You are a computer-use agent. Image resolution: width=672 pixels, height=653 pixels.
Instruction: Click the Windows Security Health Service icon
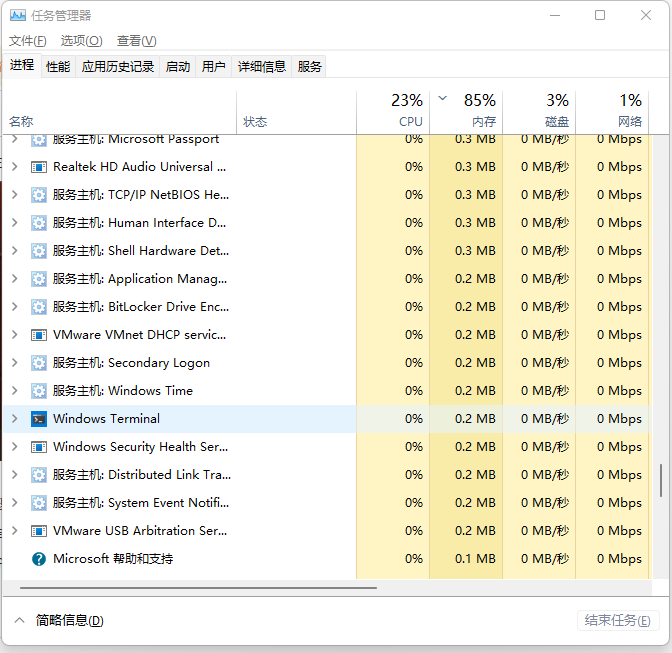tap(39, 447)
